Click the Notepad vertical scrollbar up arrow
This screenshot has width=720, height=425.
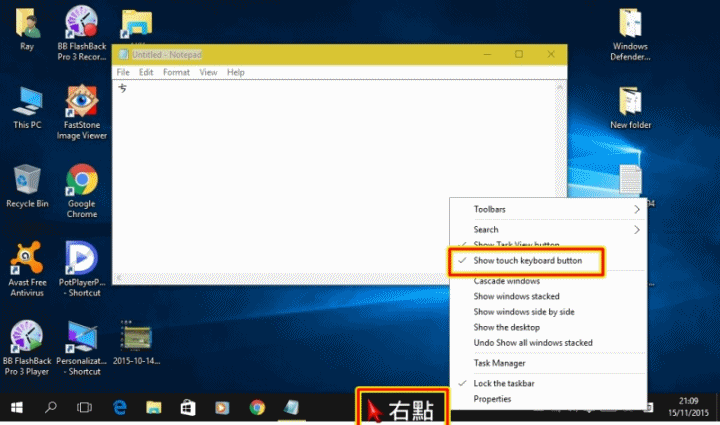click(560, 86)
